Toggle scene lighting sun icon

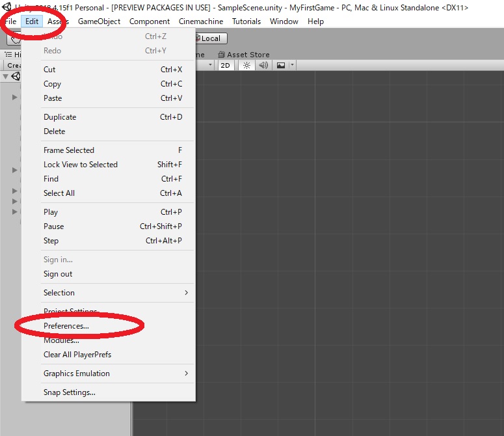tap(246, 65)
